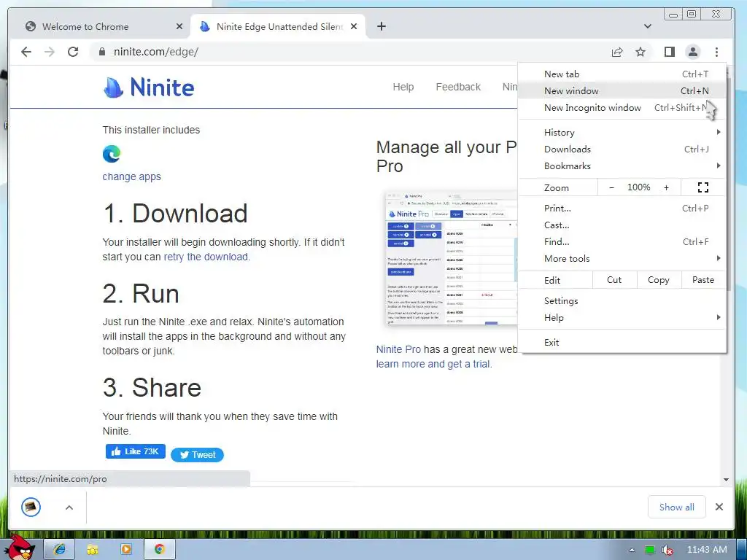
Task: Click the Ninite logo
Action: coord(149,87)
